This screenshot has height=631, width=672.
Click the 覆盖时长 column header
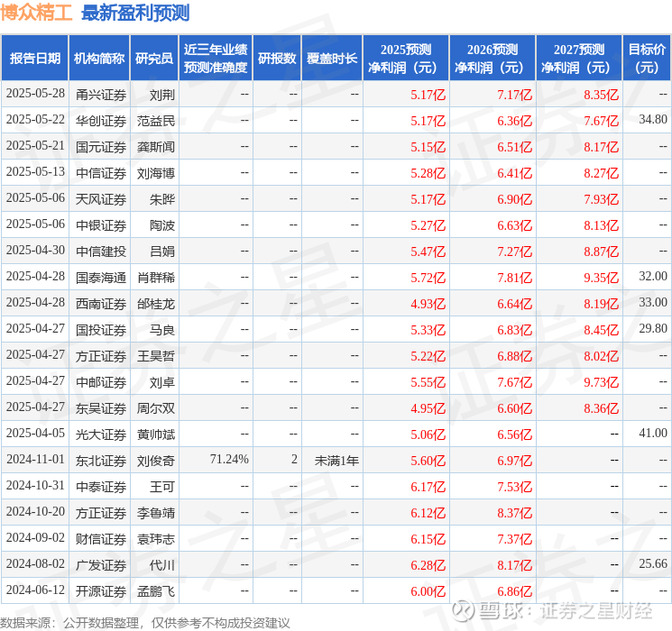pos(332,59)
